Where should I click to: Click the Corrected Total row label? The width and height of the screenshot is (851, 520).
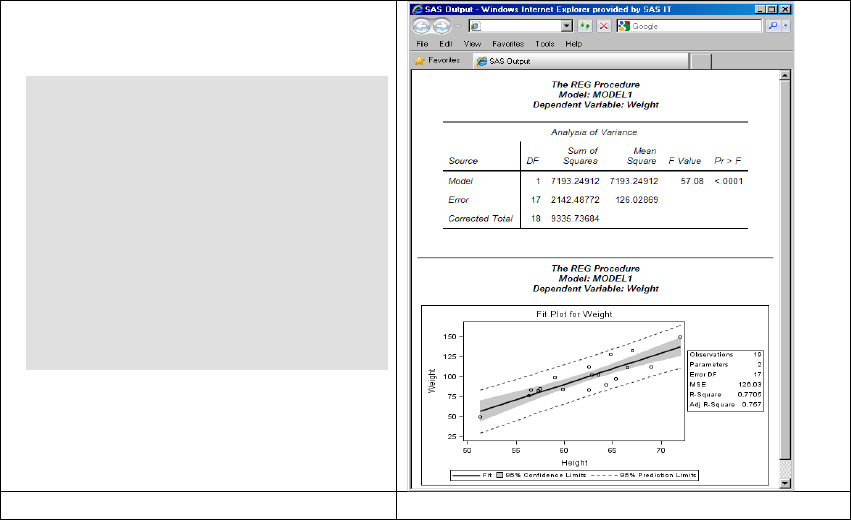click(x=480, y=219)
